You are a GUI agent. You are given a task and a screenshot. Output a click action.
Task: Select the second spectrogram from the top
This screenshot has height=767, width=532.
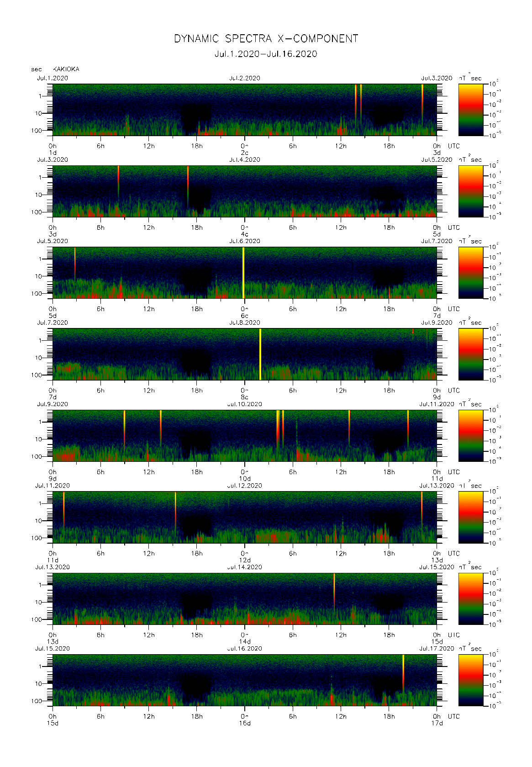point(244,191)
